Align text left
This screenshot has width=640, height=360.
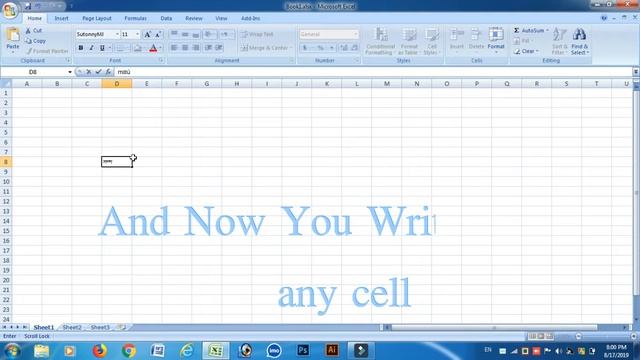(174, 48)
